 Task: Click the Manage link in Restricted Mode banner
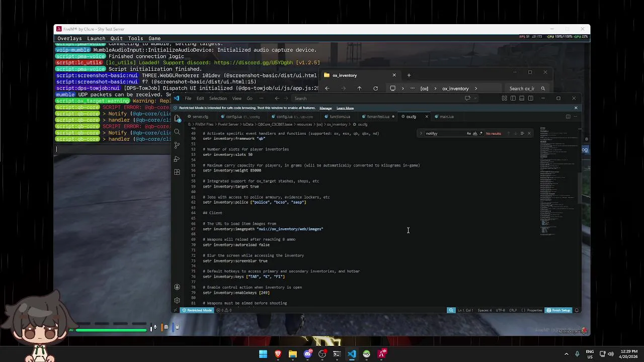[x=326, y=108]
